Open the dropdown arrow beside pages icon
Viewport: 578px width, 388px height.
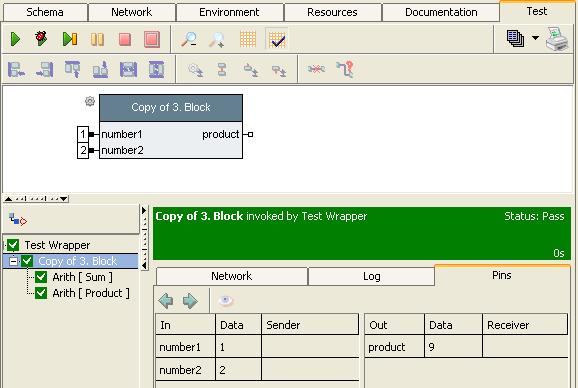[535, 38]
